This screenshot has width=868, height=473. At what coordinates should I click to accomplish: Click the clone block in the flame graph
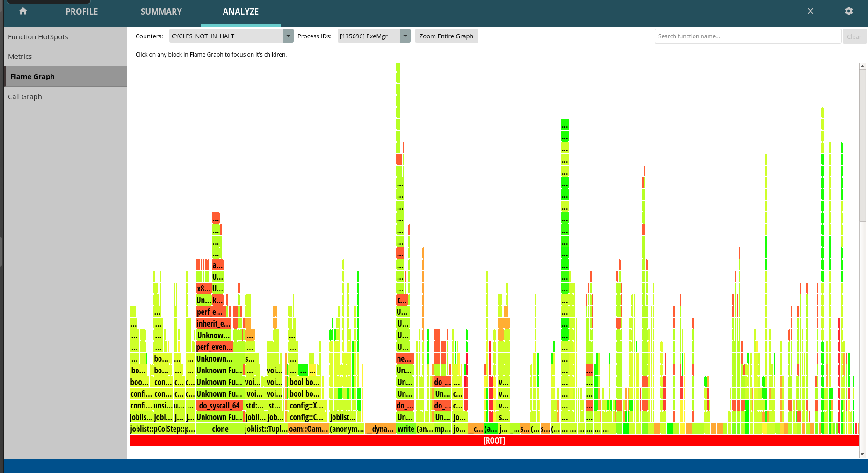click(220, 429)
